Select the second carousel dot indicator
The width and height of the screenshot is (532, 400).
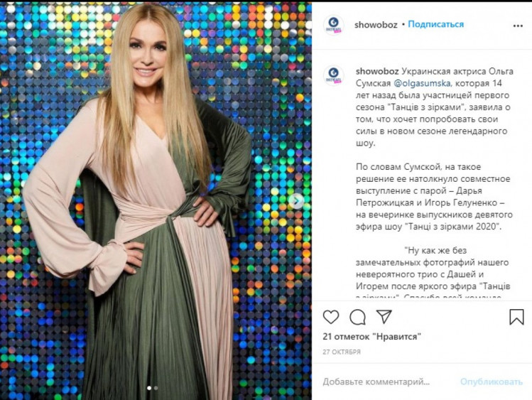coord(156,388)
